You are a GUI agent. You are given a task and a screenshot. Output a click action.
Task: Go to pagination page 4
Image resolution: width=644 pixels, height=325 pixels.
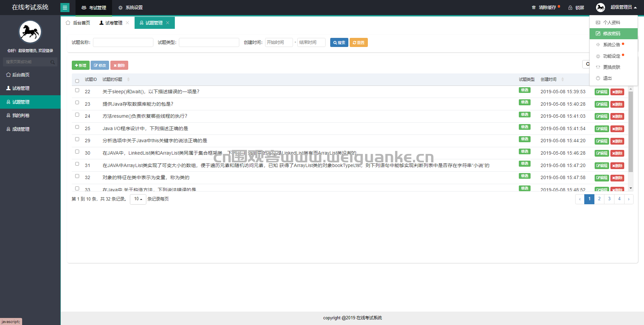pos(620,199)
